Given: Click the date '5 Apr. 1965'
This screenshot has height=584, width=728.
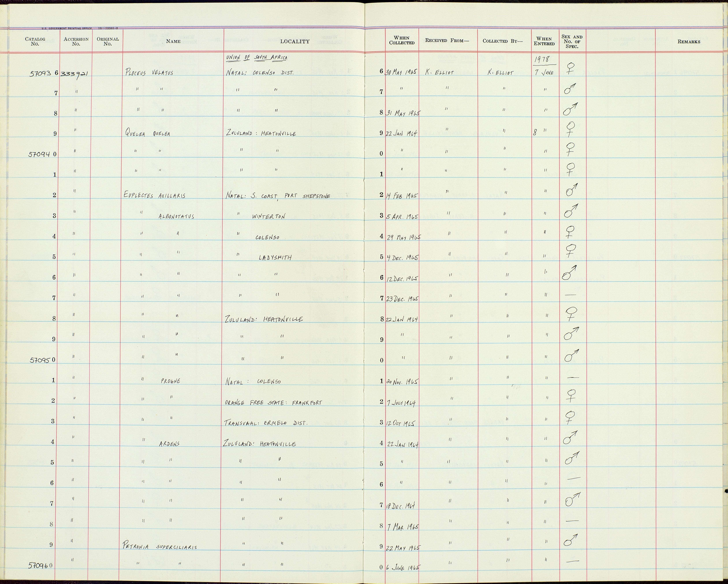Looking at the screenshot, I should [402, 216].
